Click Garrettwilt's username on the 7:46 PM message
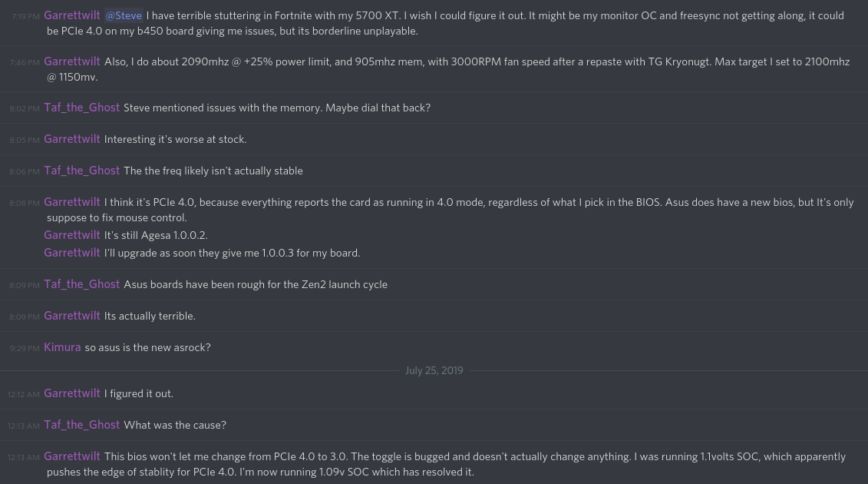The width and height of the screenshot is (868, 484). [x=72, y=61]
